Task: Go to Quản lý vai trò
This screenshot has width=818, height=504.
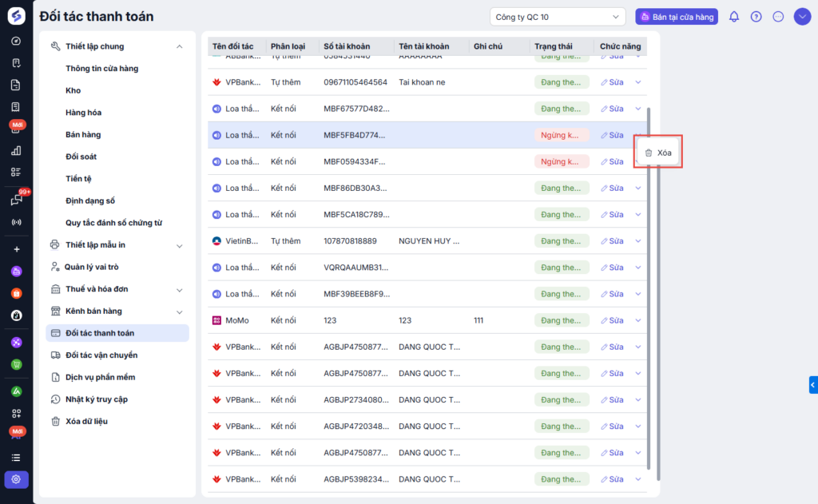Action: [x=92, y=267]
